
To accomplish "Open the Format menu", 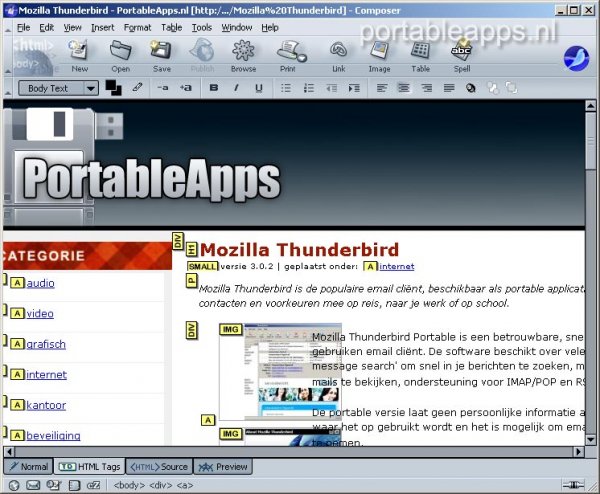I will coord(137,28).
